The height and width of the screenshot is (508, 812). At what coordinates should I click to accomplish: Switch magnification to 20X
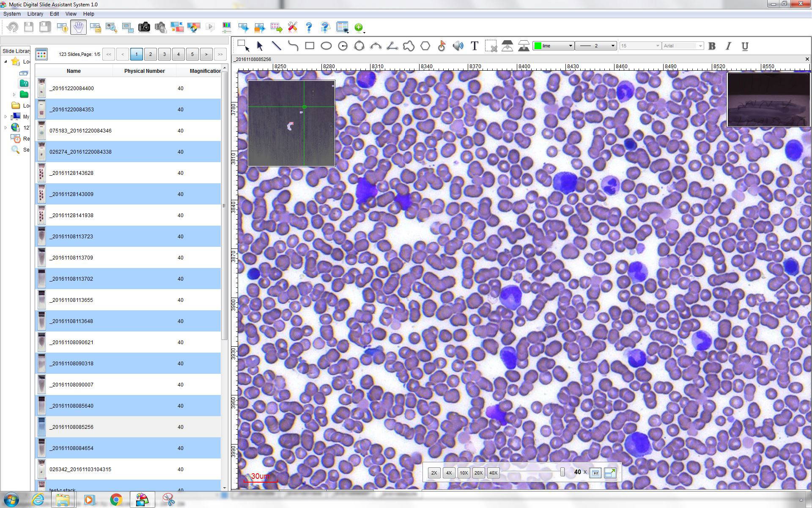pos(478,473)
